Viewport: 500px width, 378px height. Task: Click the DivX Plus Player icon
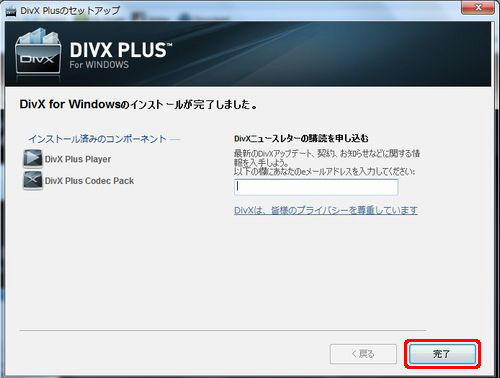coord(33,159)
